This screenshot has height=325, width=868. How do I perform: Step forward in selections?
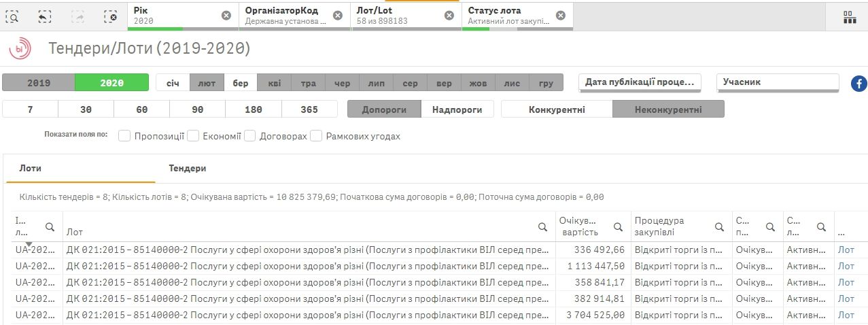(x=77, y=16)
